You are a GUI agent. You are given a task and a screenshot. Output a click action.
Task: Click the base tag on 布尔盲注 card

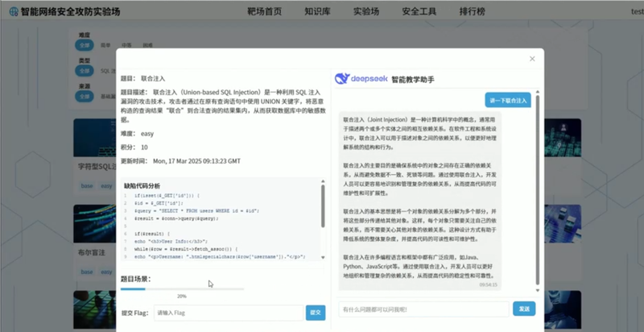[87, 272]
